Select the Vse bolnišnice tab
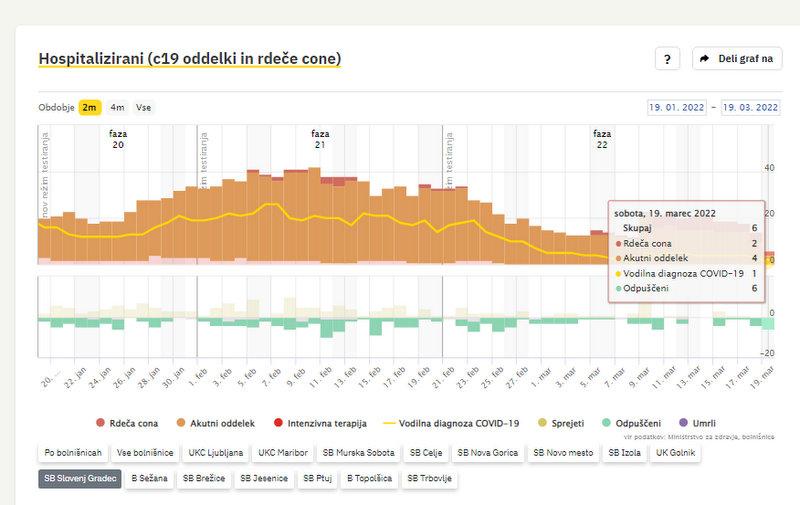This screenshot has height=505, width=800. [x=145, y=453]
